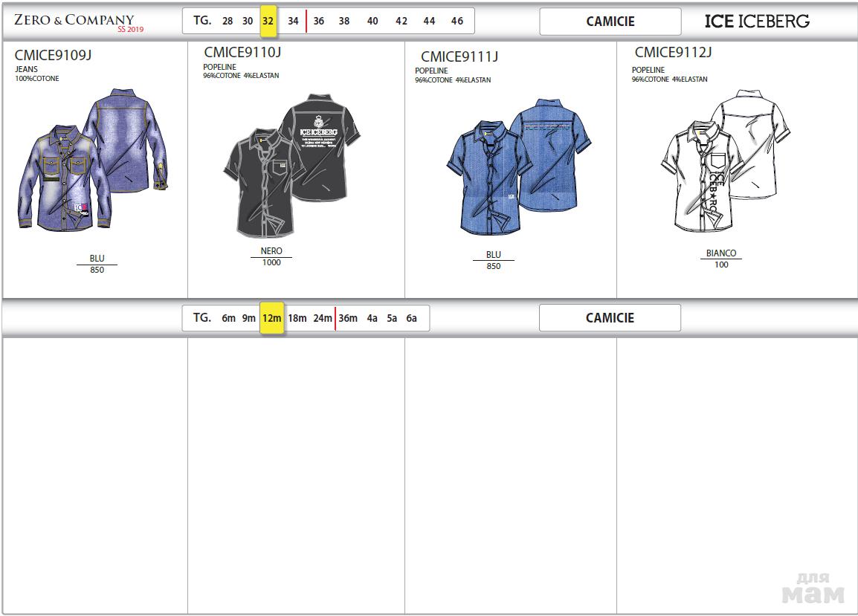Viewport: 858px width, 616px height.
Task: Click the ICE ICEBERG brand logo
Action: (757, 22)
